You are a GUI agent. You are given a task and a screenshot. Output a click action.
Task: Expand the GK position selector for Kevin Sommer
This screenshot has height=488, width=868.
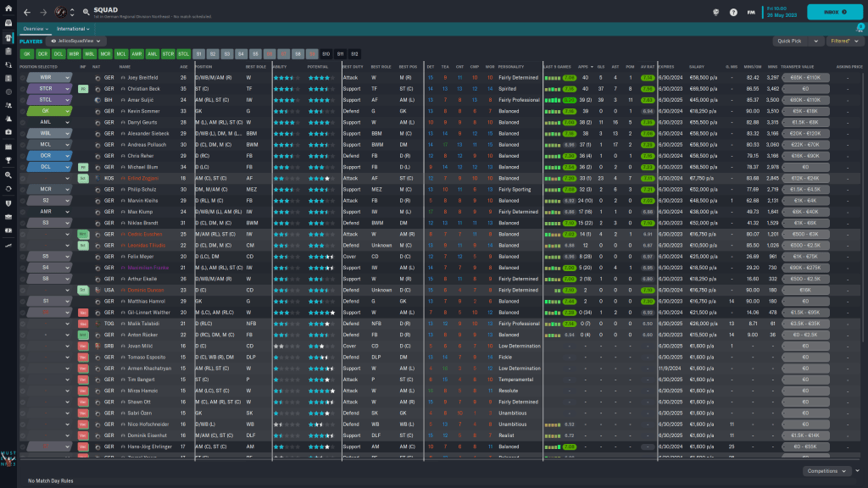pyautogui.click(x=67, y=111)
